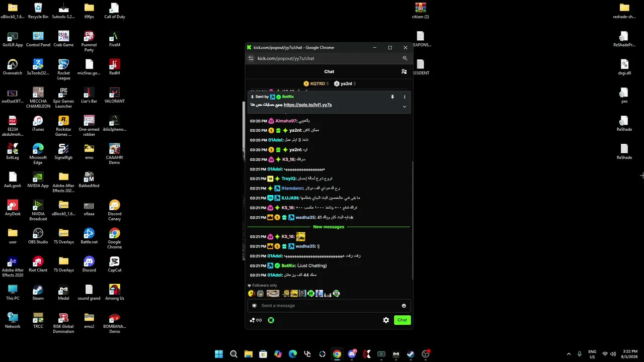The height and width of the screenshot is (362, 644).
Task: Select Discord Canary desktop icon
Action: (x=115, y=210)
